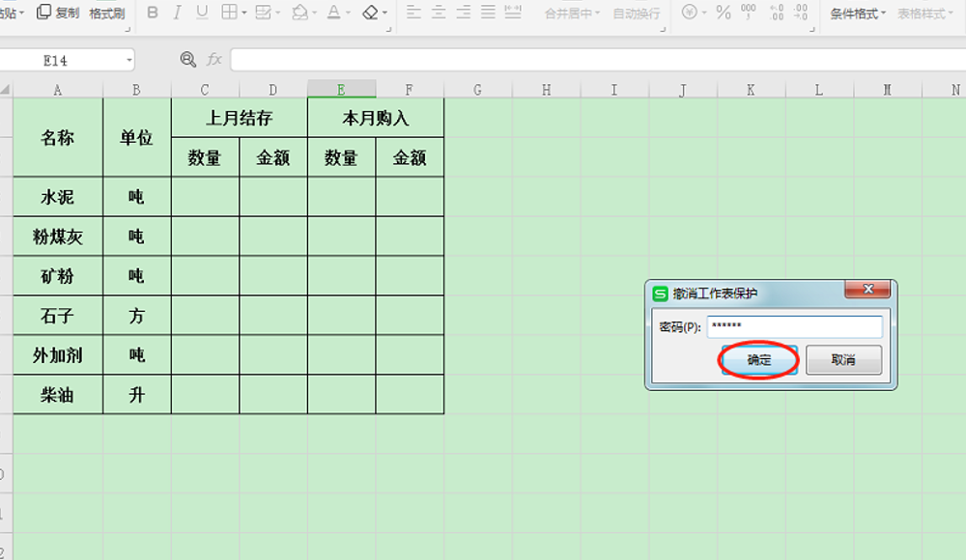Open the fill color dropdown arrow

click(x=314, y=13)
